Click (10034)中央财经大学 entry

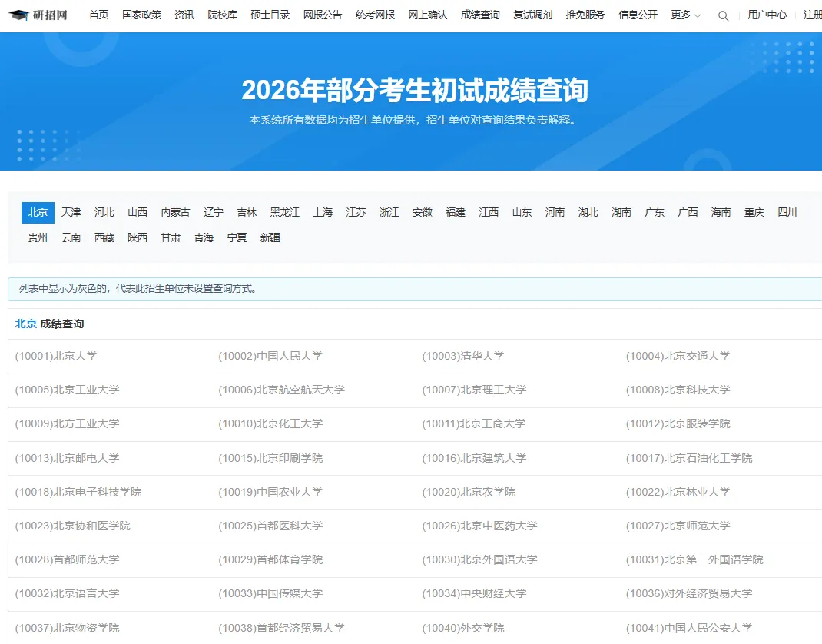pyautogui.click(x=475, y=593)
